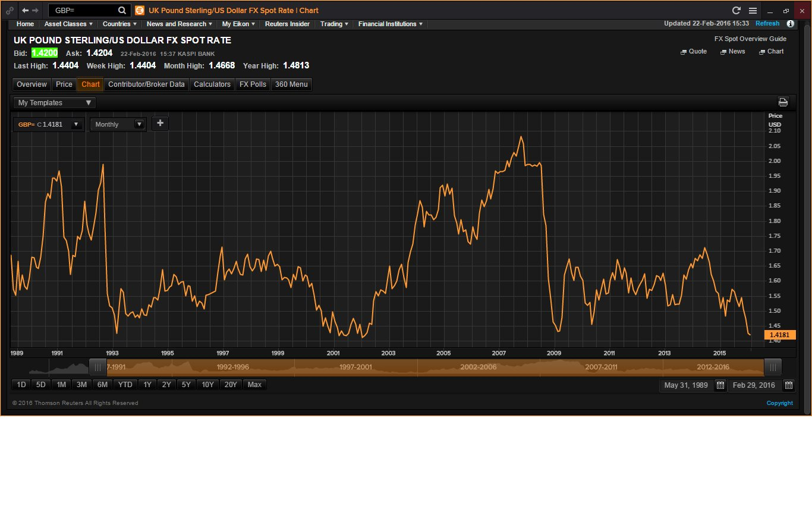812x512 pixels.
Task: Expand the Asset Classes menu
Action: coord(68,24)
